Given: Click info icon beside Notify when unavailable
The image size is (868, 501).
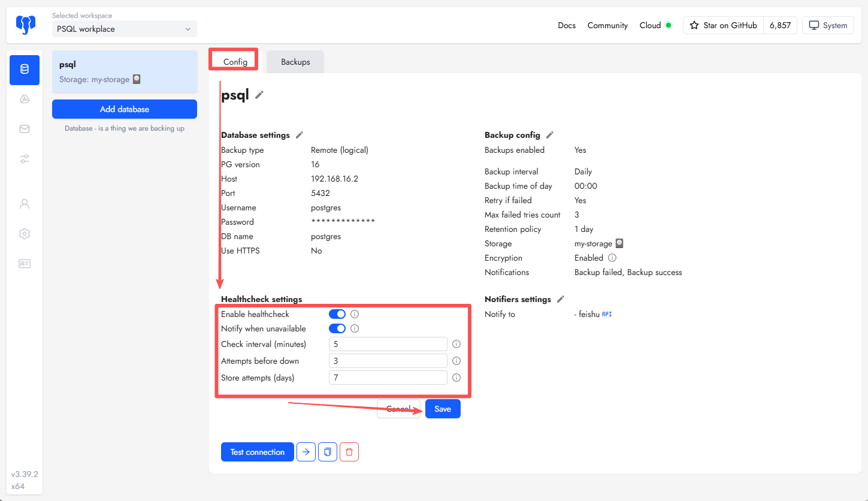Looking at the screenshot, I should pos(355,328).
